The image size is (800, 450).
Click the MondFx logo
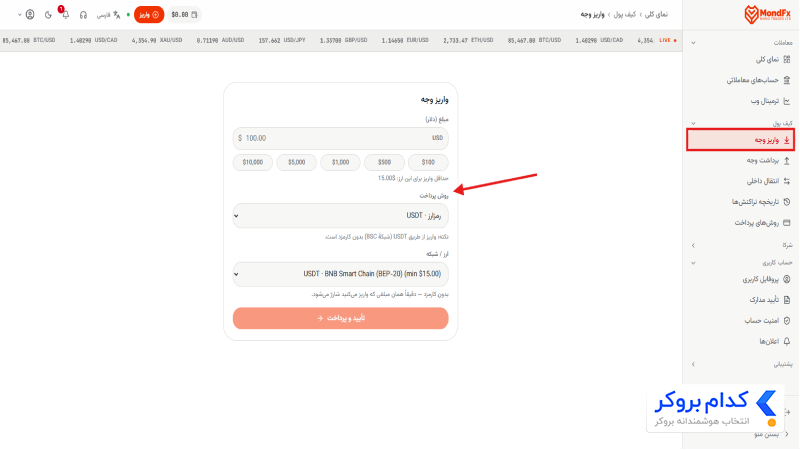(x=767, y=14)
